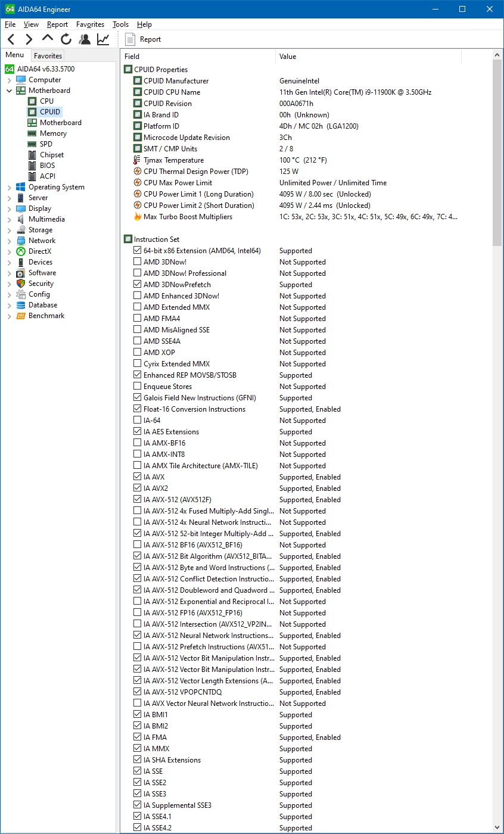The image size is (504, 834).
Task: Click the vertical scrollbar thumb in details pane
Action: coord(497,153)
